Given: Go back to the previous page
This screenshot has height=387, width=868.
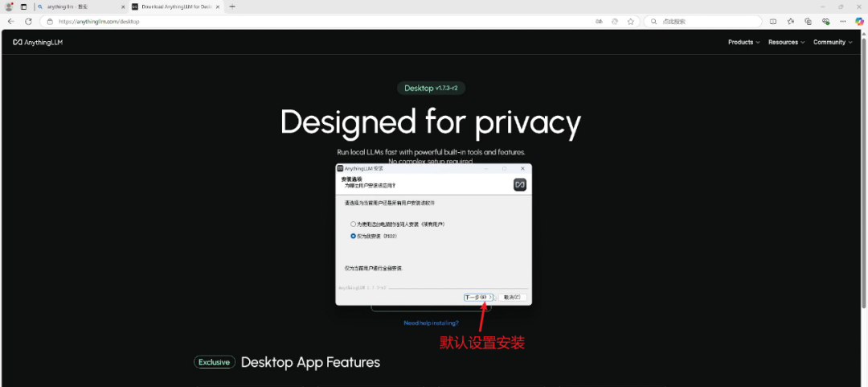Looking at the screenshot, I should pos(11,21).
